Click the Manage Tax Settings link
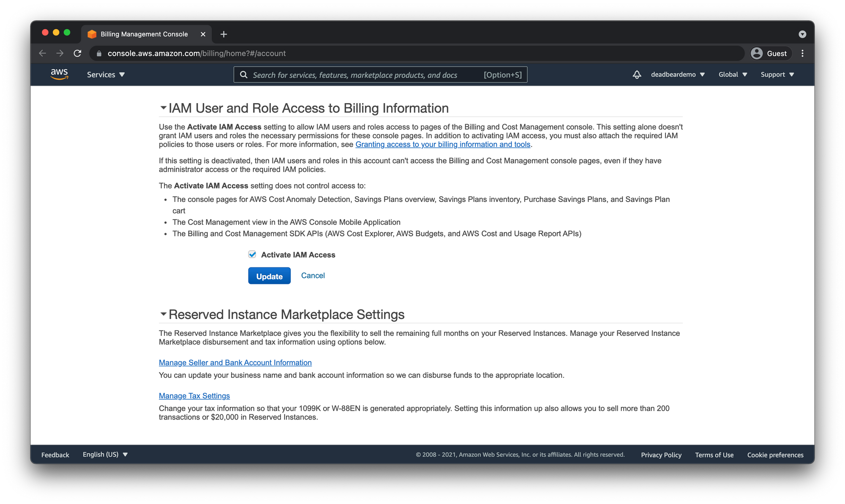 pyautogui.click(x=194, y=396)
